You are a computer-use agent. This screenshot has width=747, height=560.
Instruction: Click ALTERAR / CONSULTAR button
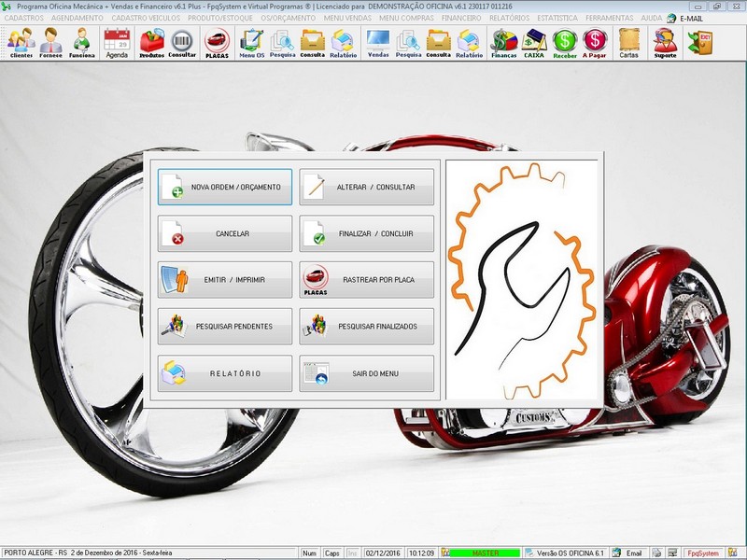366,188
